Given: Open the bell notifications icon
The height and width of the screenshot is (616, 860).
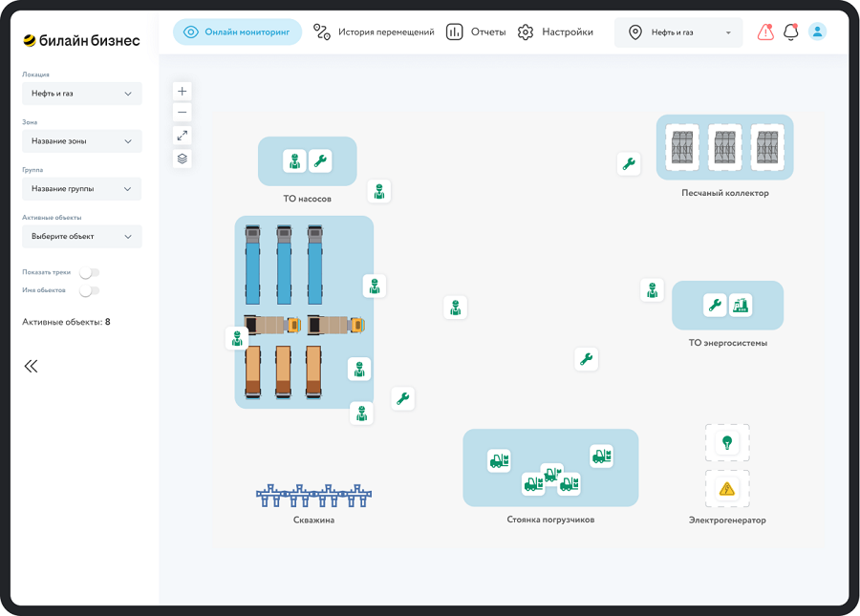Looking at the screenshot, I should pos(790,32).
